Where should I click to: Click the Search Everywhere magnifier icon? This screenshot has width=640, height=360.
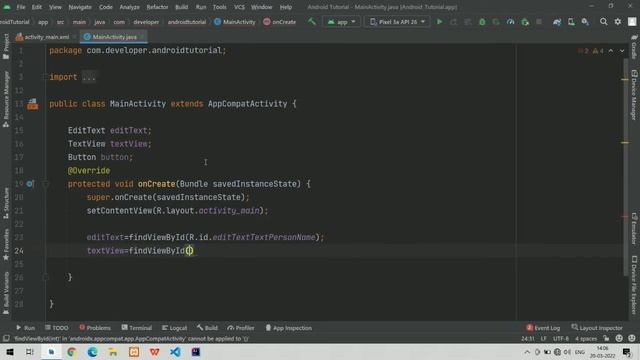[x=603, y=22]
